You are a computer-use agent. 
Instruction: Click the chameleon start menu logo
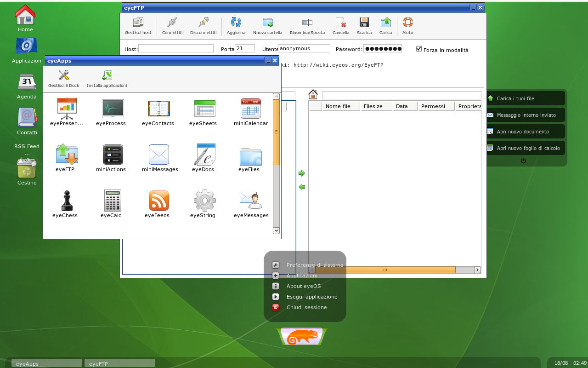[301, 337]
